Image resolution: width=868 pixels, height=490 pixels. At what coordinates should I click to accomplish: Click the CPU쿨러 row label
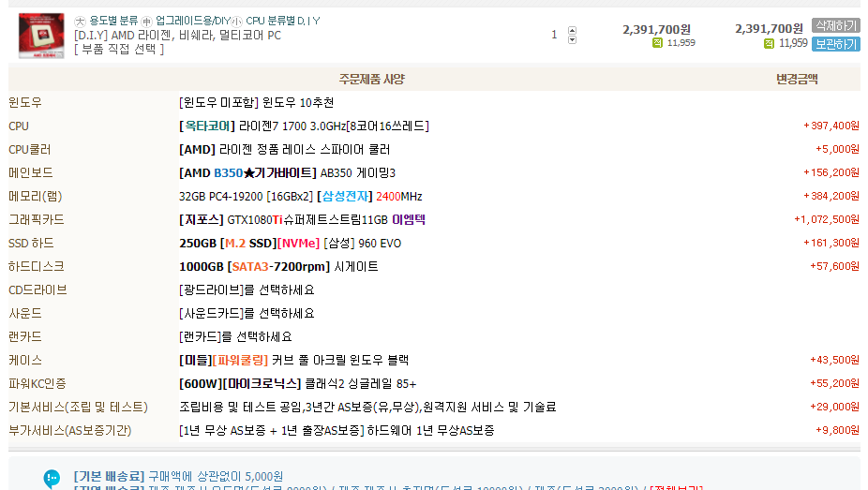[x=30, y=150]
